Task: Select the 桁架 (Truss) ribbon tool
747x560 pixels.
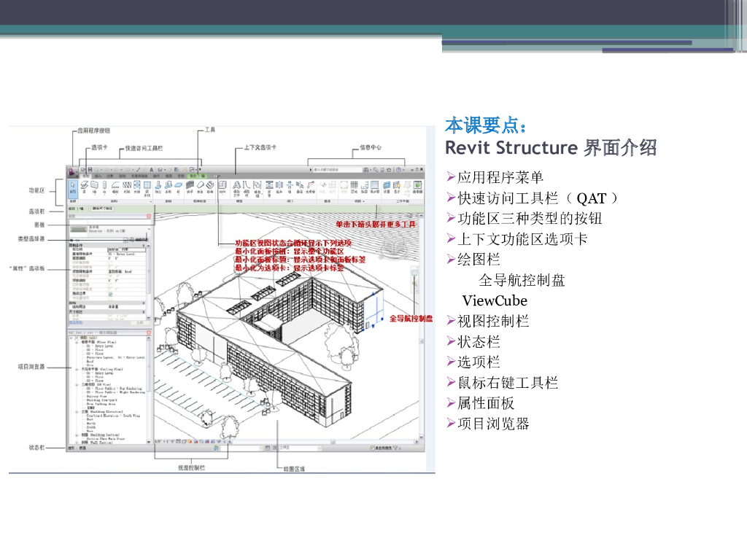Action: tap(127, 187)
